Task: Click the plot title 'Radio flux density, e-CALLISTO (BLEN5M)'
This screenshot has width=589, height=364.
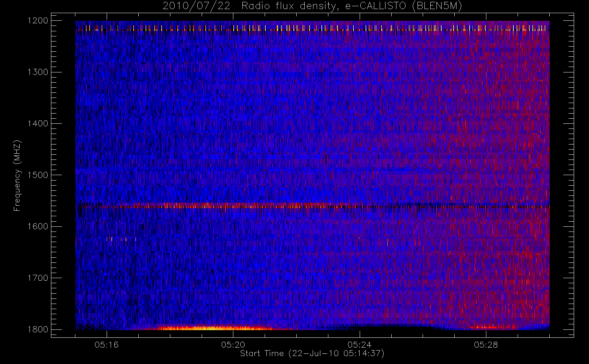Action: click(x=352, y=6)
